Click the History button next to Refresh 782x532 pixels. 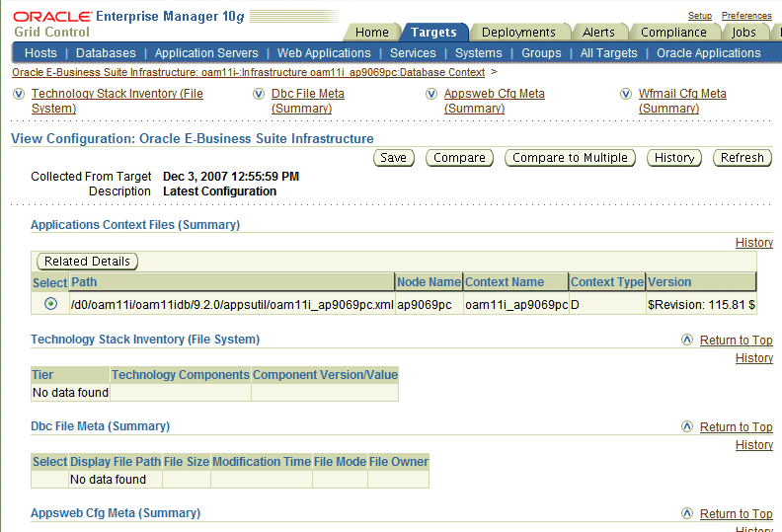[674, 158]
